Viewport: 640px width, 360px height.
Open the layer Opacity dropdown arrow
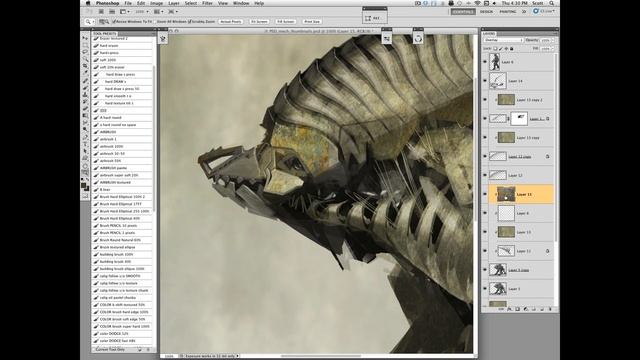[553, 40]
